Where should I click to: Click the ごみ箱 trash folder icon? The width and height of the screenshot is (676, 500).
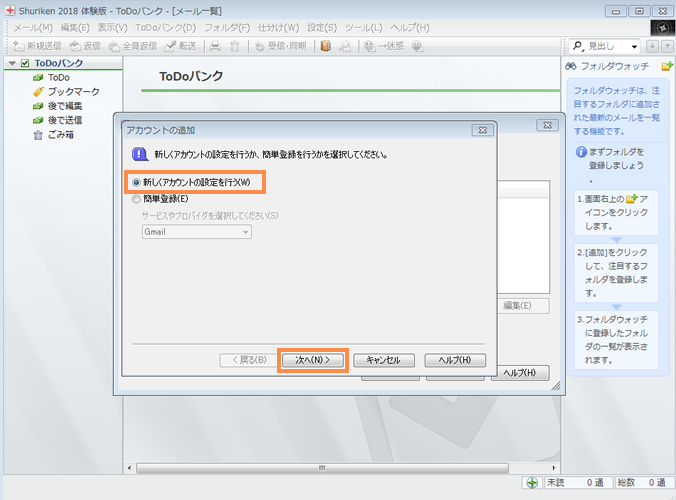pos(38,134)
